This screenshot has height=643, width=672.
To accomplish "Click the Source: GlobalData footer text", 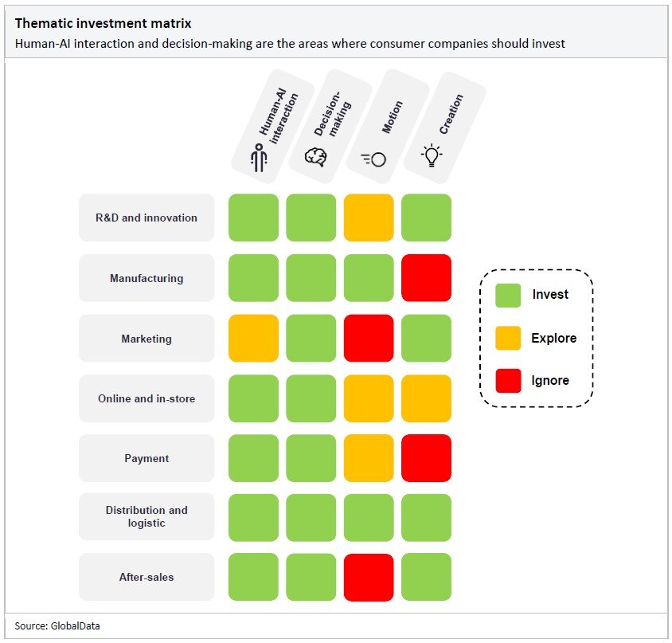I will tap(57, 626).
